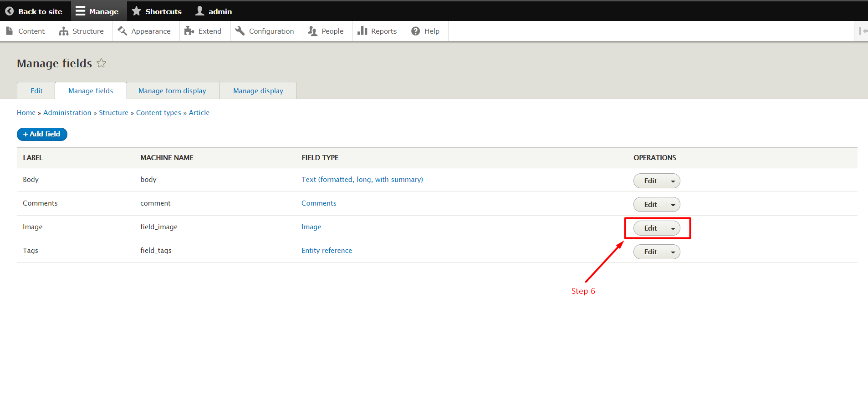Open the Edit tab
The height and width of the screenshot is (408, 868).
pos(36,91)
